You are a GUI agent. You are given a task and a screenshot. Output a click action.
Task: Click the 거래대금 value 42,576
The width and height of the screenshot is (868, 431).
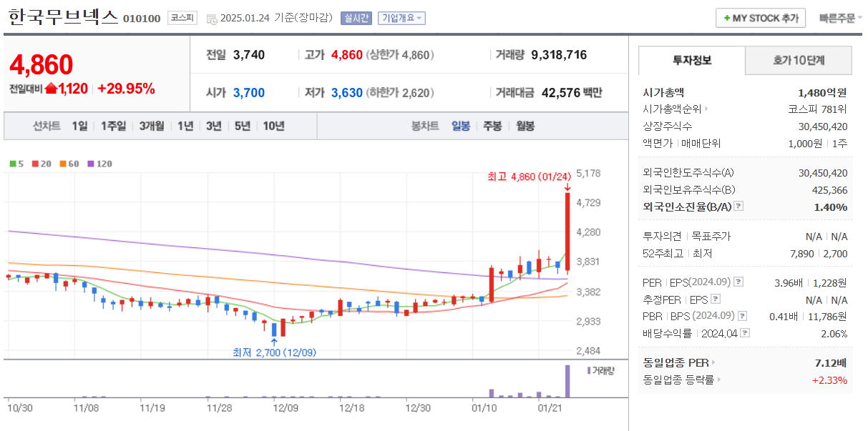(561, 93)
